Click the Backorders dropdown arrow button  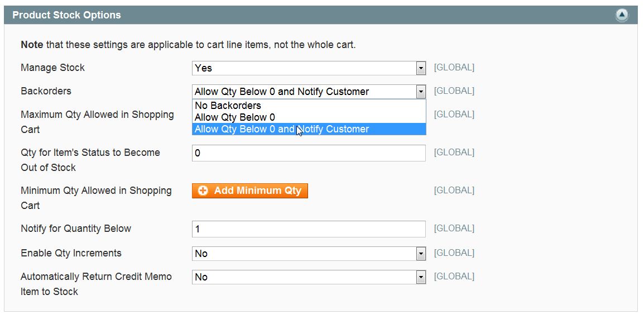click(x=421, y=92)
